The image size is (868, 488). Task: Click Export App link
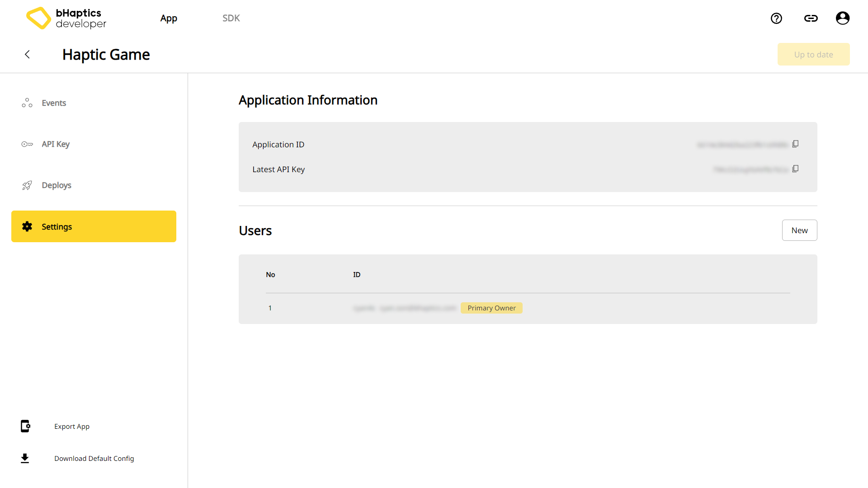tap(72, 426)
